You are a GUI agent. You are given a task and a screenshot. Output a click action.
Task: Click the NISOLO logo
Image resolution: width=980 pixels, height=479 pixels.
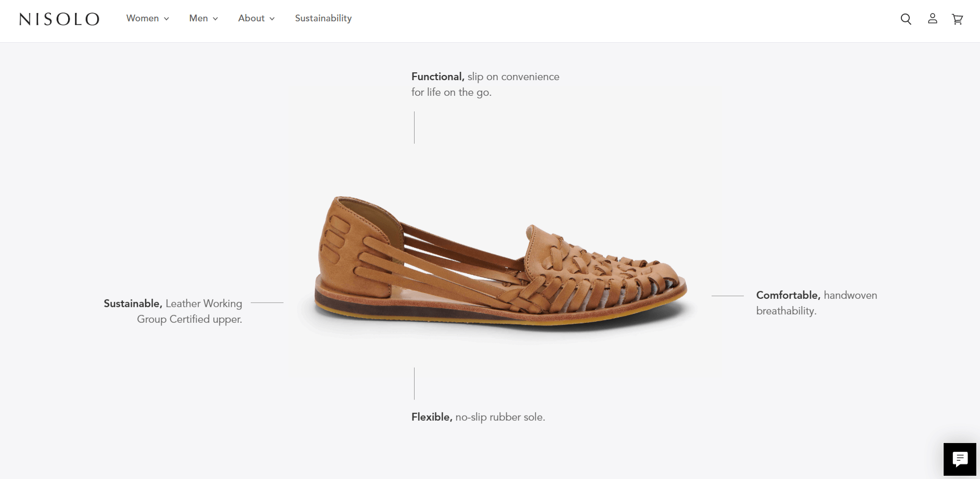(60, 19)
